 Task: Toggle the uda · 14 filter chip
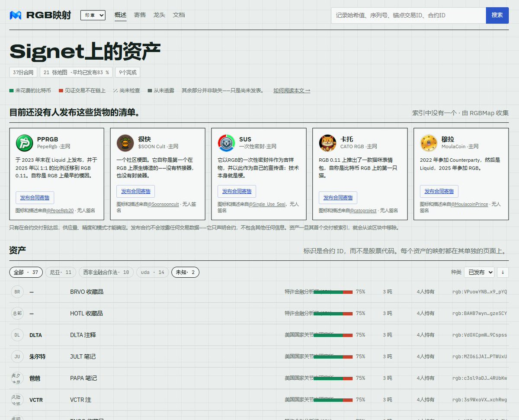tap(153, 272)
